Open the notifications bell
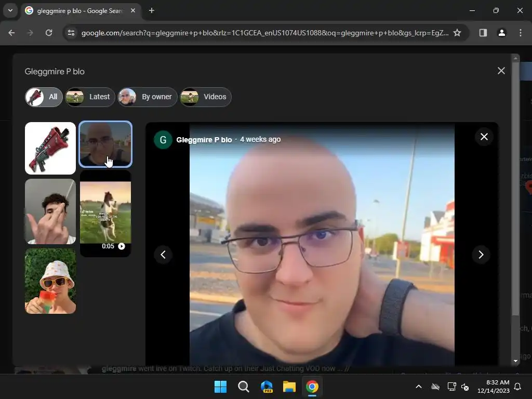 tap(517, 387)
